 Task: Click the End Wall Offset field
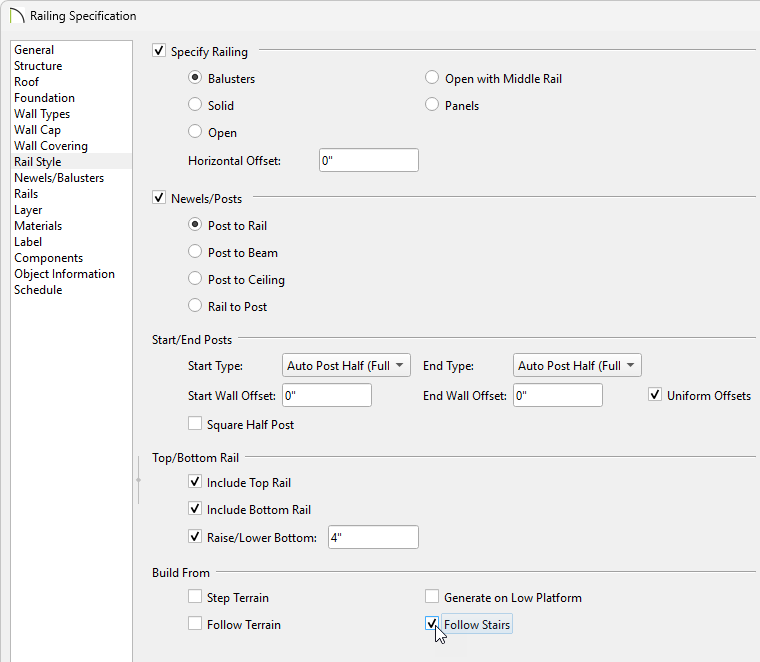[558, 395]
